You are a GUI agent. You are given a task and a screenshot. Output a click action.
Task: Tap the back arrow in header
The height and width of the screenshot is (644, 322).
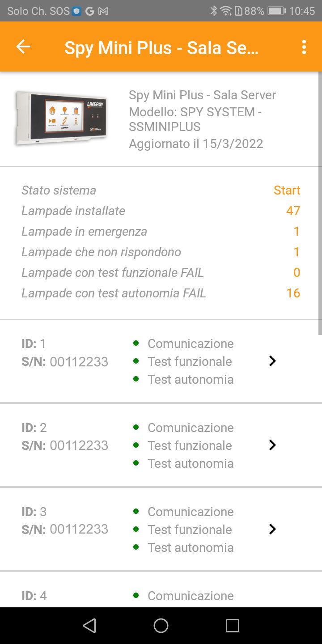pyautogui.click(x=23, y=47)
